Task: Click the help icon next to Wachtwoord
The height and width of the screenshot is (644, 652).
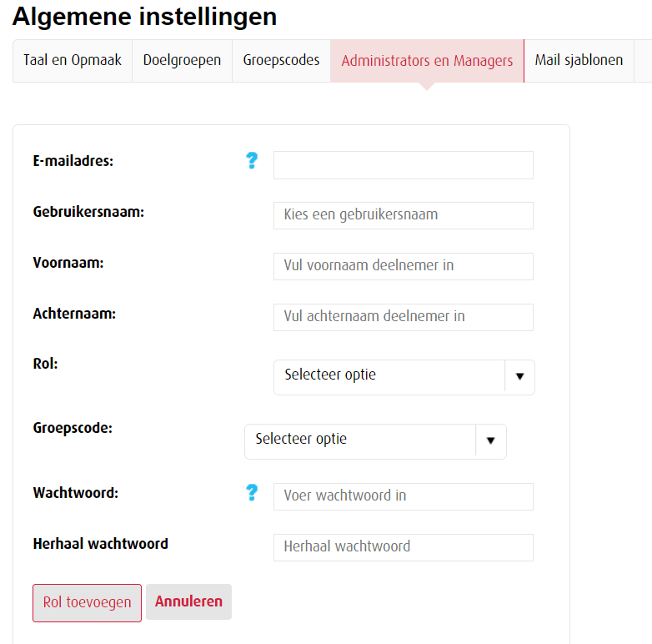Action: [x=252, y=493]
